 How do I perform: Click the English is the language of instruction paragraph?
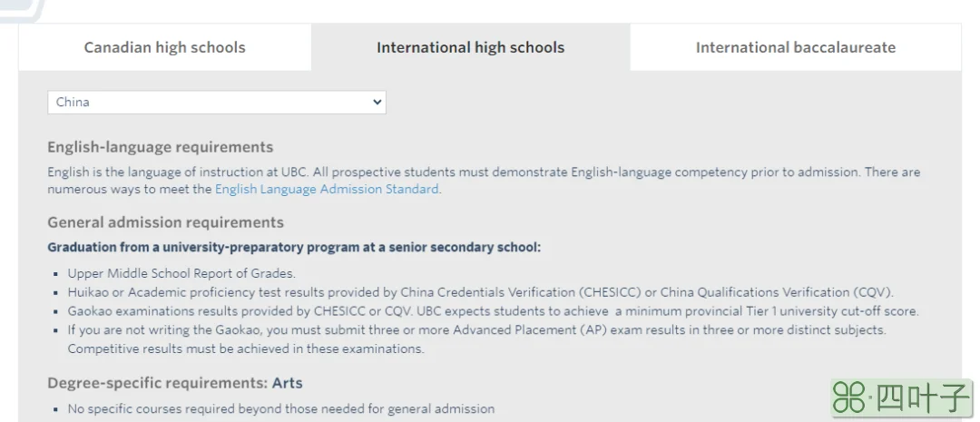coord(484,181)
